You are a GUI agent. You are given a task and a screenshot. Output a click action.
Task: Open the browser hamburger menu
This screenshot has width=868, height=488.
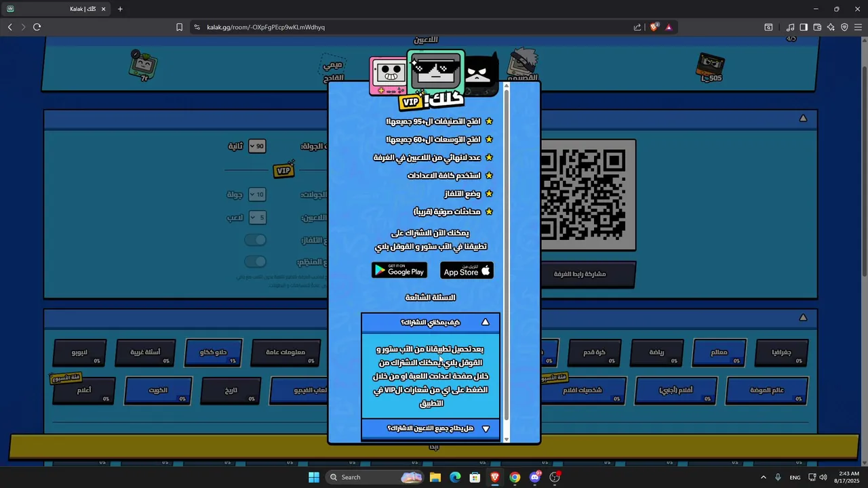[x=859, y=27]
